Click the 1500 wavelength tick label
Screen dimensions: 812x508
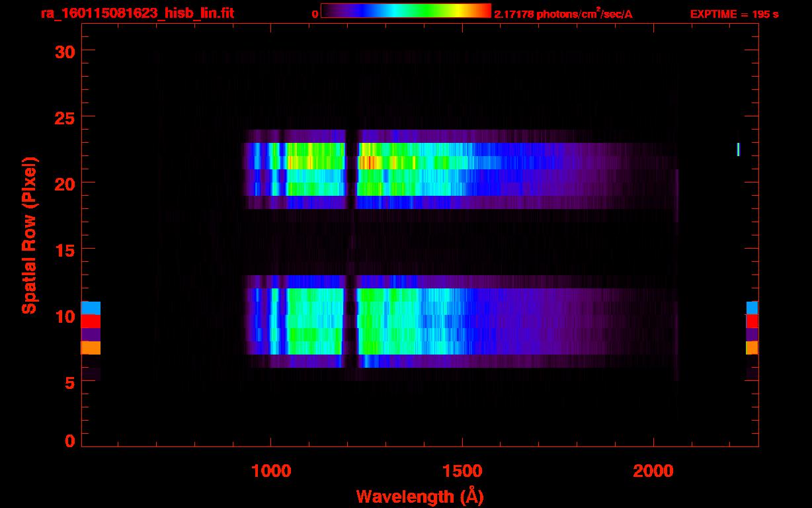coord(462,471)
